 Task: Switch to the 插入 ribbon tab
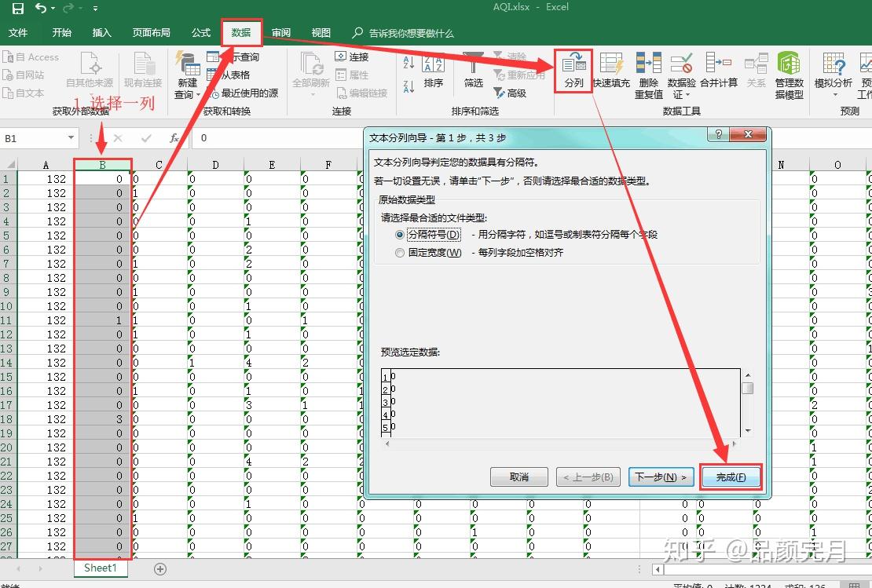click(x=102, y=33)
